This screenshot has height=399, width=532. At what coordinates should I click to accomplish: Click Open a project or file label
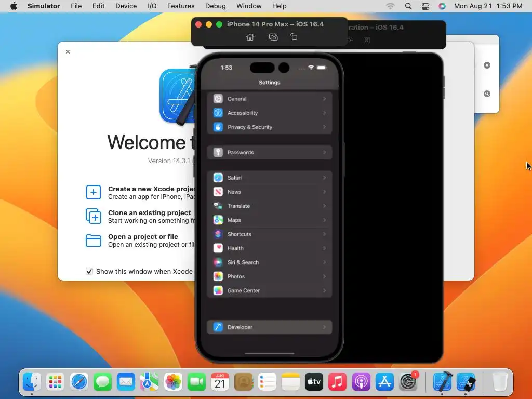[x=143, y=236]
